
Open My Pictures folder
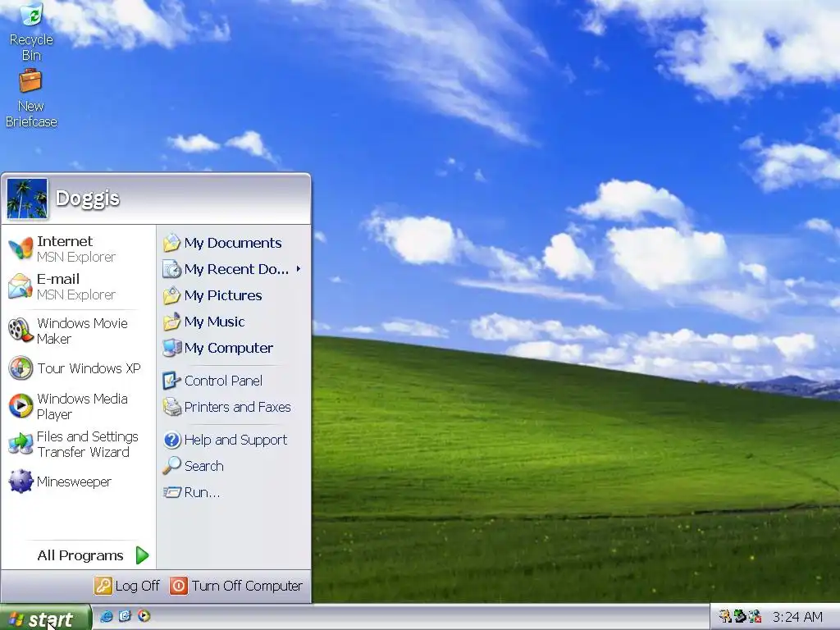coord(233,295)
